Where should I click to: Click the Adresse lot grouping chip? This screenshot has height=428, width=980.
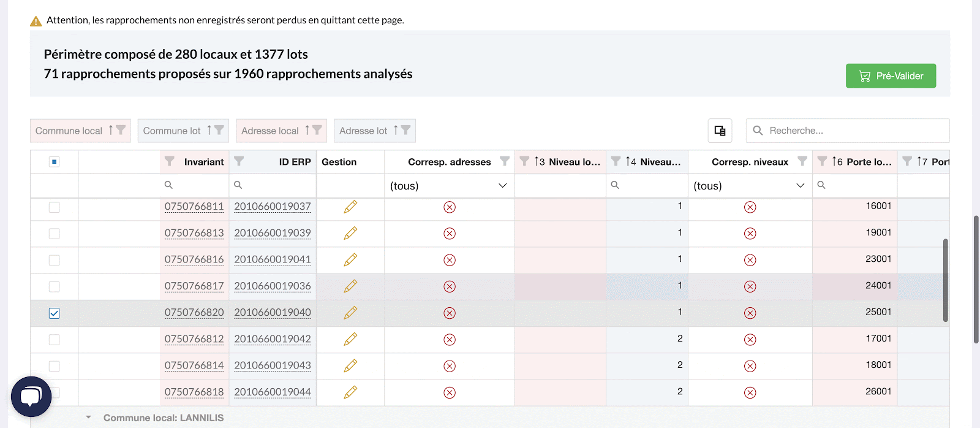click(363, 131)
